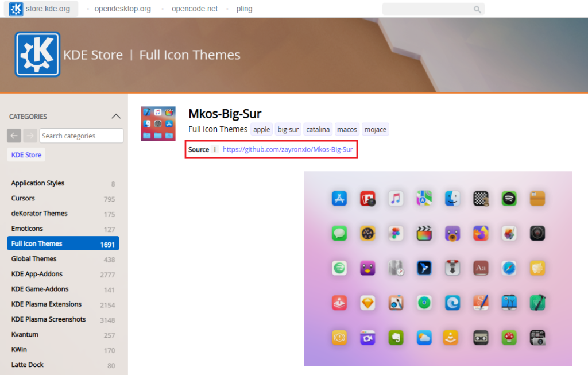Click the Spotify icon in preview
Viewport: 588px width, 375px height.
coord(509,198)
